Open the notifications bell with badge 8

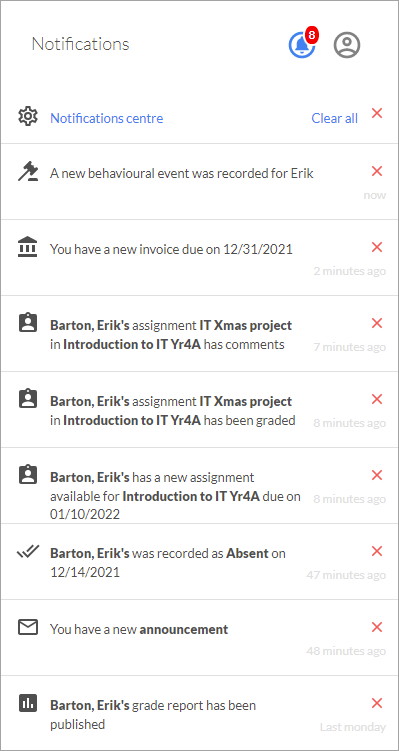point(302,45)
